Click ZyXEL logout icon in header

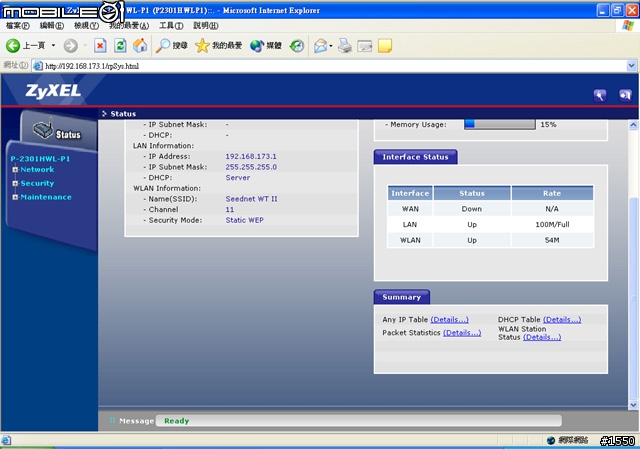[x=625, y=96]
